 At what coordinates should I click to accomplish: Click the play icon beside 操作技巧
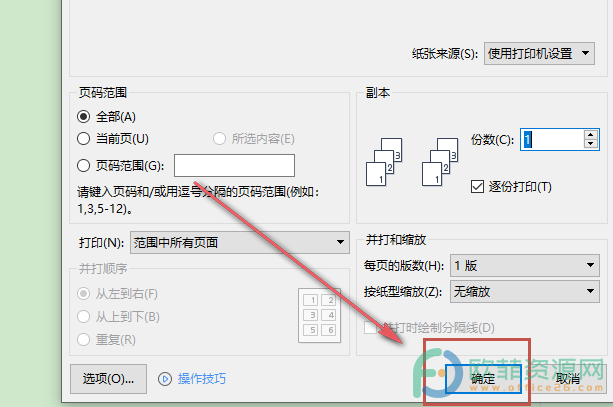[165, 379]
